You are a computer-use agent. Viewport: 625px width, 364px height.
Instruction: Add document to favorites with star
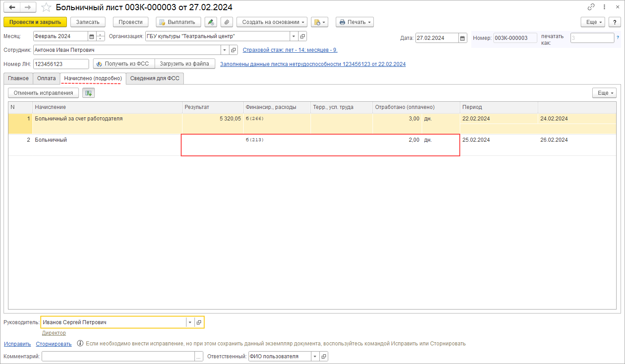46,7
